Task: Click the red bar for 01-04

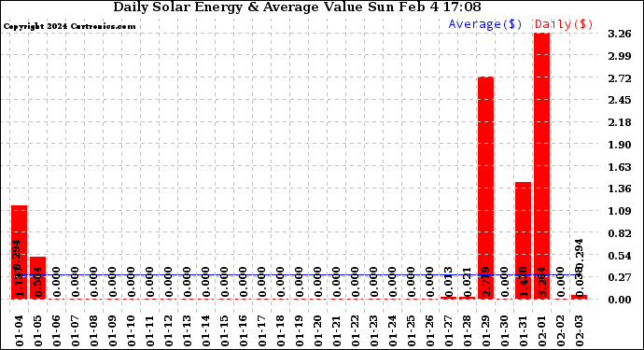Action: pyautogui.click(x=19, y=252)
